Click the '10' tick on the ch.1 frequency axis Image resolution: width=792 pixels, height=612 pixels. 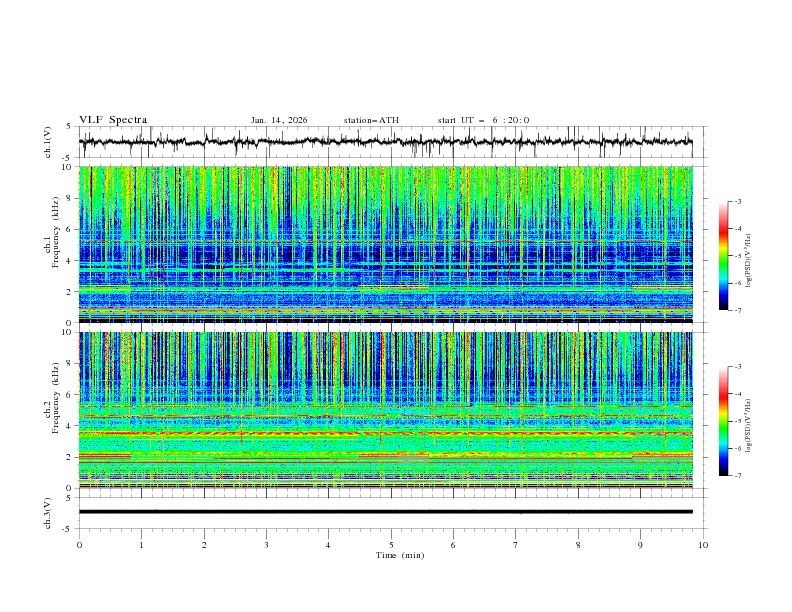[x=68, y=167]
